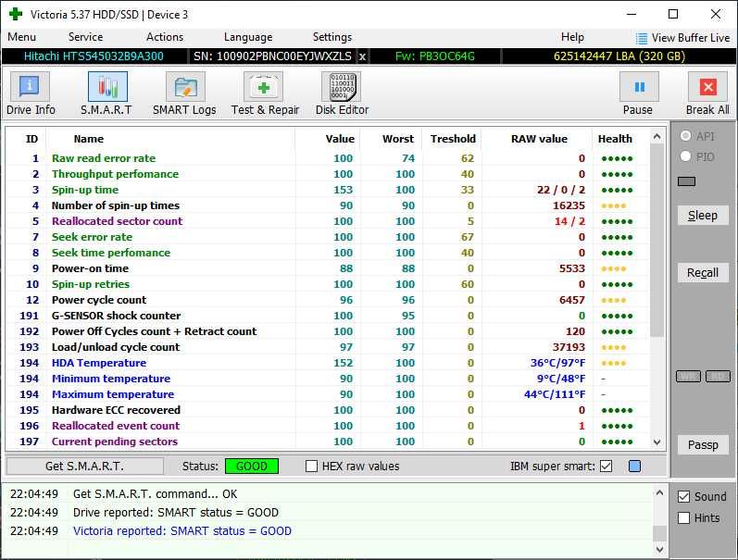Open the Drive Info panel
The height and width of the screenshot is (560, 738).
tap(31, 93)
